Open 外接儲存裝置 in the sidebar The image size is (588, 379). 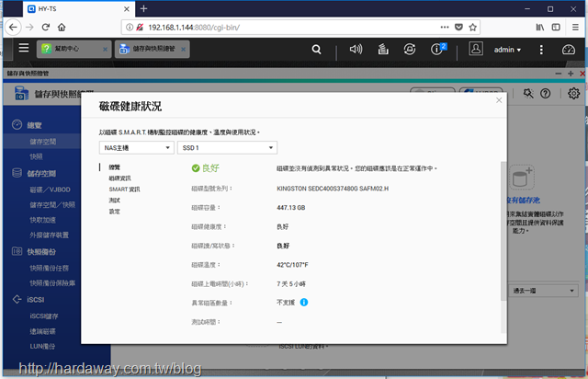click(x=49, y=235)
